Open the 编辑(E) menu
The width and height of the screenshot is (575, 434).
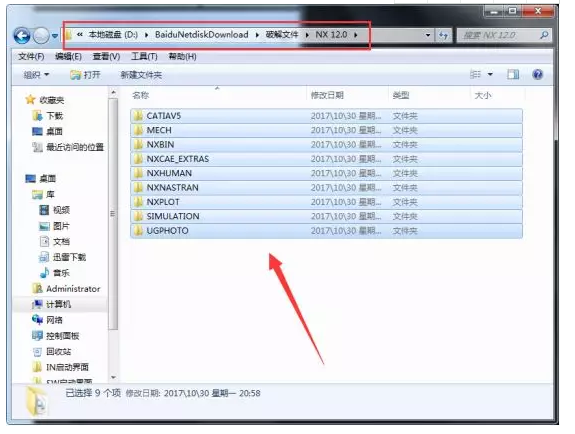pyautogui.click(x=68, y=56)
